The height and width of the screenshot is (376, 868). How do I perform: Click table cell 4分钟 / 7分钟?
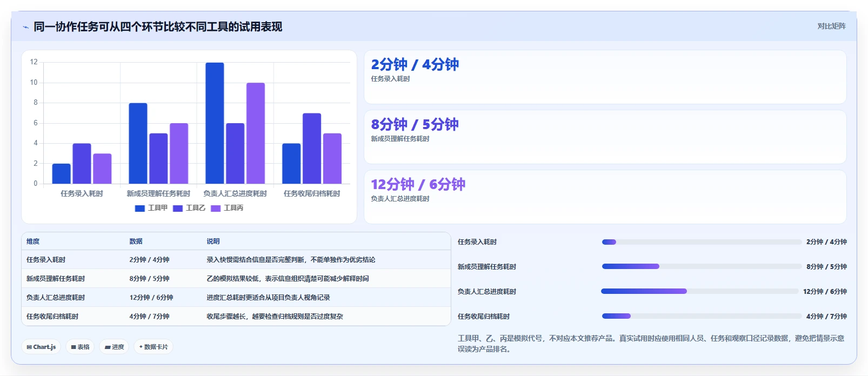149,317
